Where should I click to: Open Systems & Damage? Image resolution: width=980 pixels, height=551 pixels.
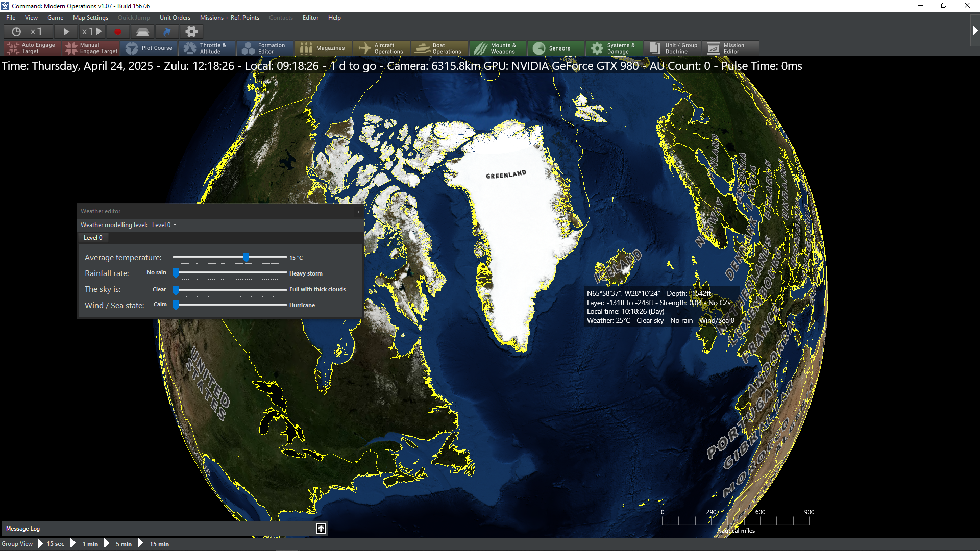(x=615, y=48)
